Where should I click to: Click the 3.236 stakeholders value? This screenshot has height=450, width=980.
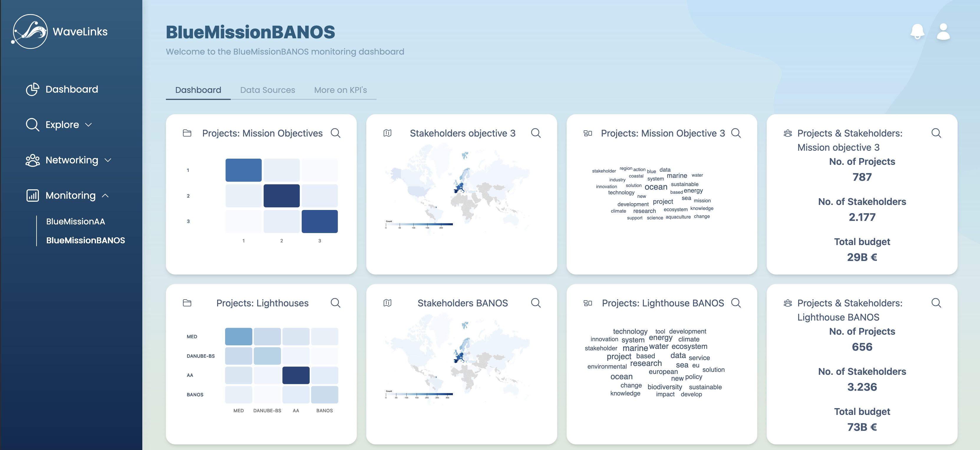click(x=862, y=387)
